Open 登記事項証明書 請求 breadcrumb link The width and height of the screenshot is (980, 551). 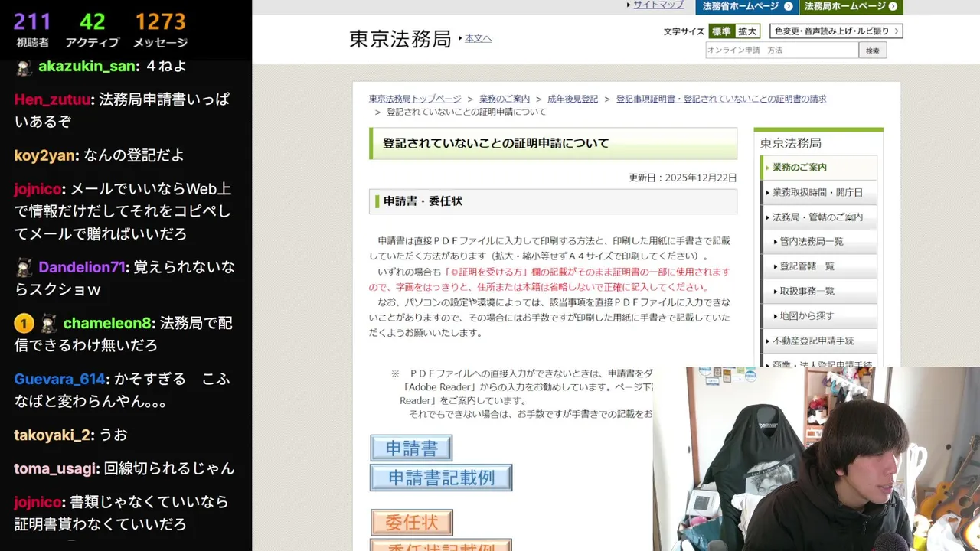pyautogui.click(x=721, y=99)
